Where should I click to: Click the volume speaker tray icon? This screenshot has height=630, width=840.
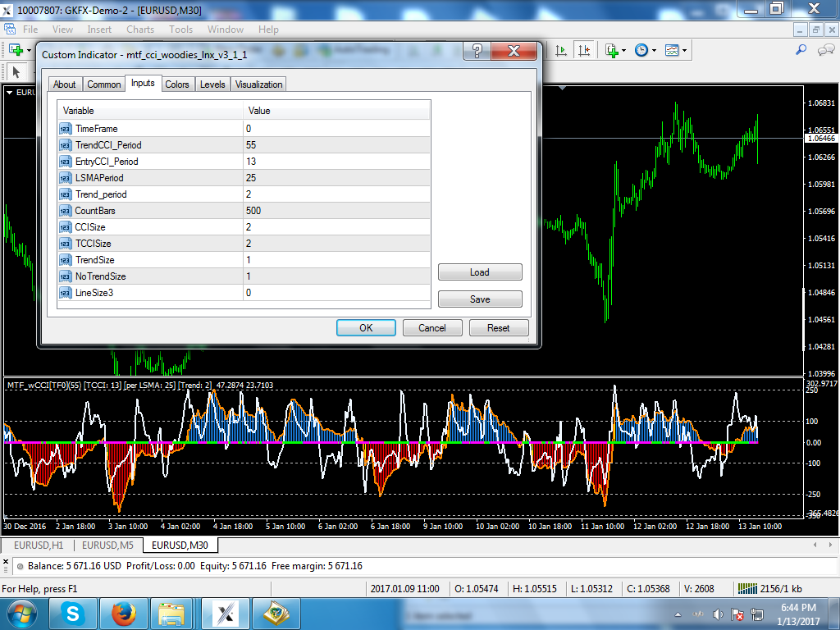718,614
